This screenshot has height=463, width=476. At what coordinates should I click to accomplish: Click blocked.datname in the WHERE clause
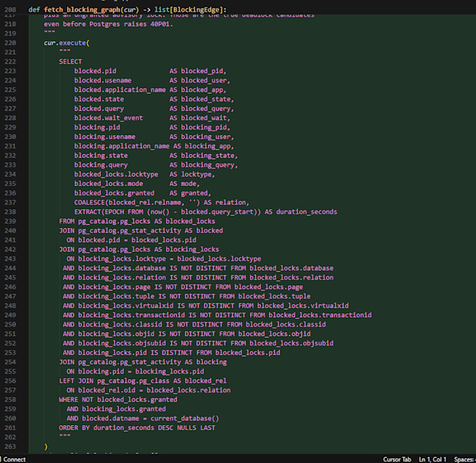[111, 418]
